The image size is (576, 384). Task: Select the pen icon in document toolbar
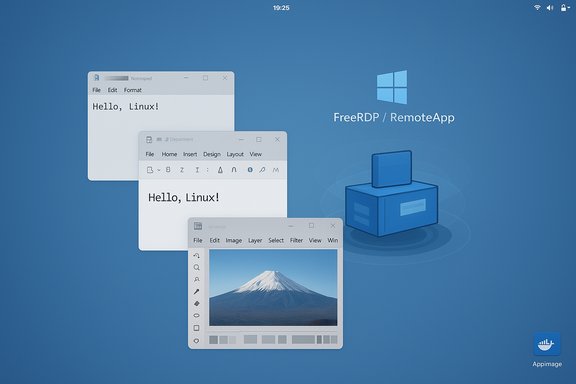point(262,170)
